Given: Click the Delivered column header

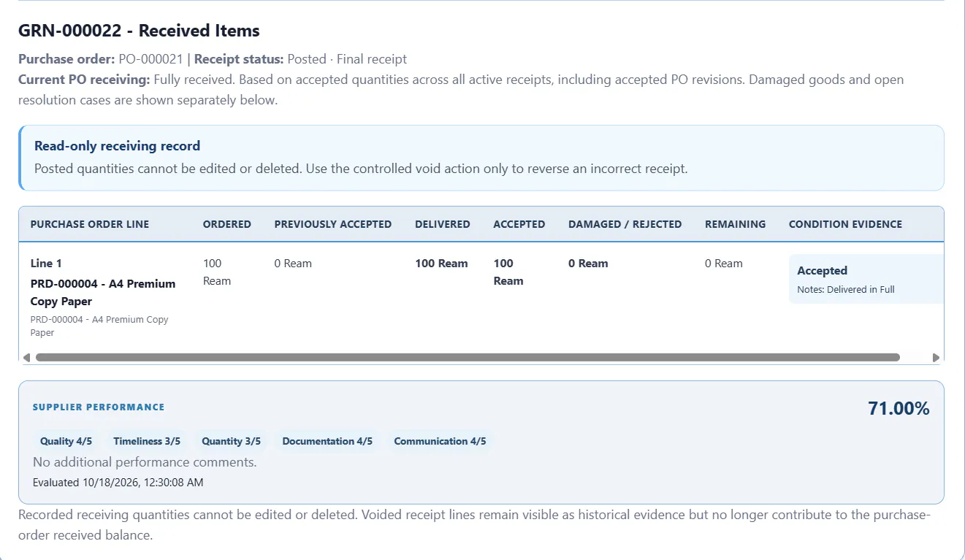Looking at the screenshot, I should [443, 224].
